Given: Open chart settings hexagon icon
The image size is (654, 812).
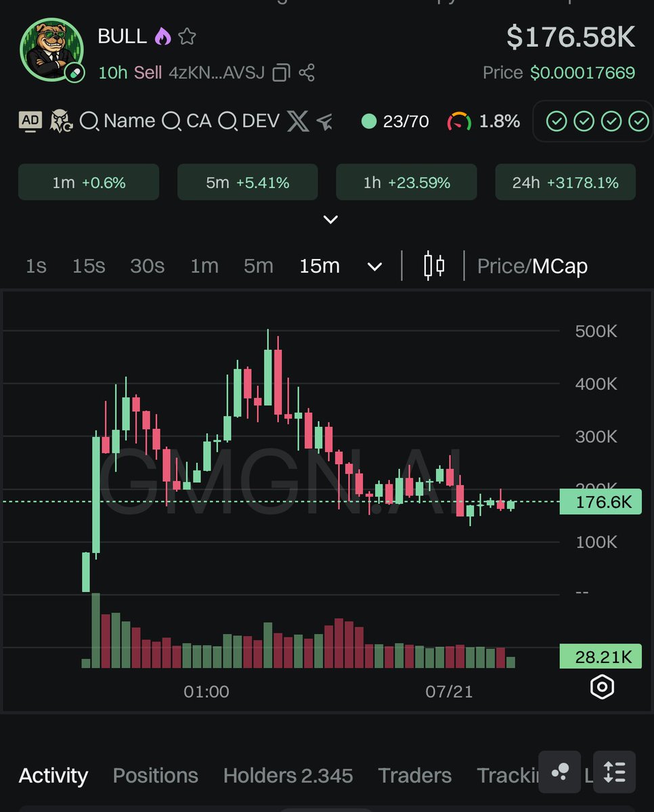Looking at the screenshot, I should [602, 687].
